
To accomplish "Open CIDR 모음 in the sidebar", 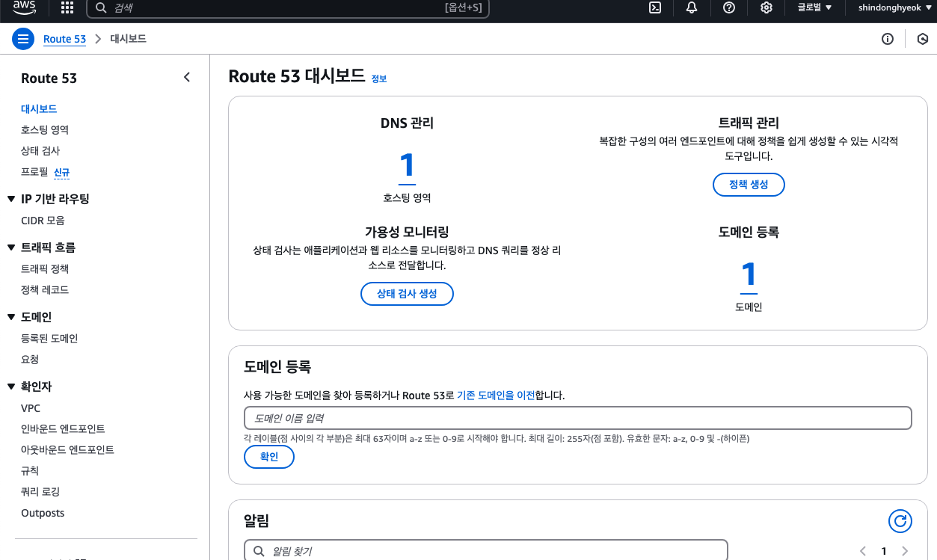I will [43, 221].
